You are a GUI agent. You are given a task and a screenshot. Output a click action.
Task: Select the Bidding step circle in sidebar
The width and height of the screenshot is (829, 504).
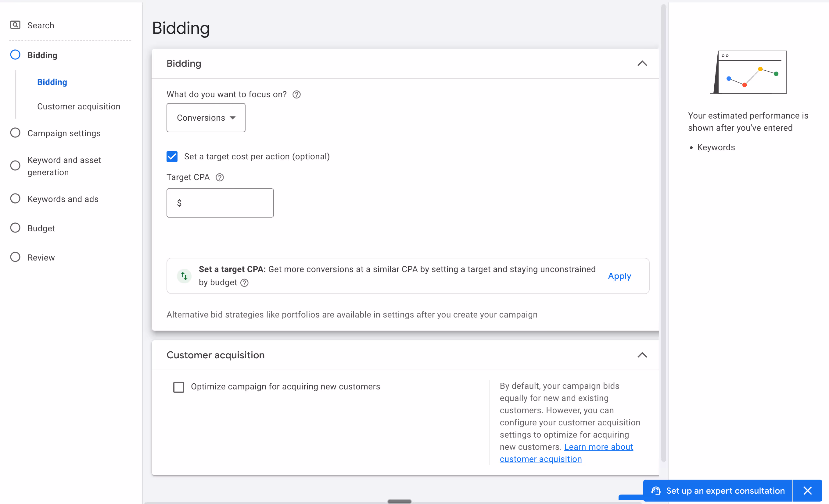click(15, 55)
